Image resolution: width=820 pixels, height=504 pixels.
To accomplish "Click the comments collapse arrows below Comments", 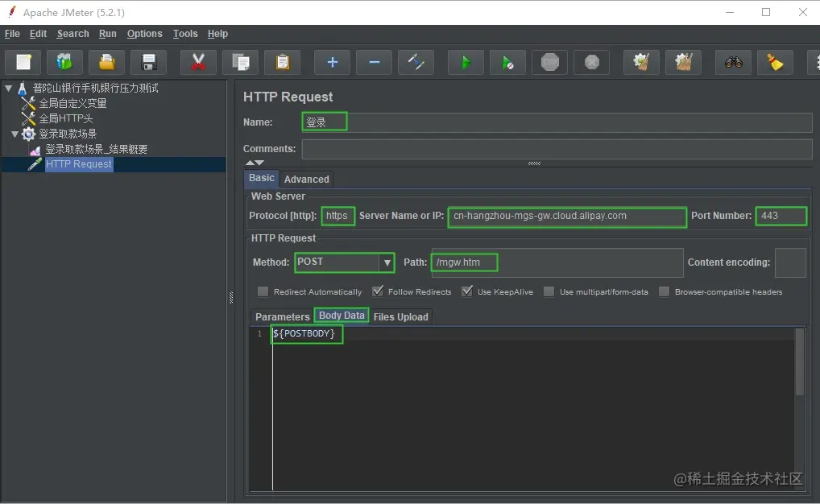I will point(255,163).
